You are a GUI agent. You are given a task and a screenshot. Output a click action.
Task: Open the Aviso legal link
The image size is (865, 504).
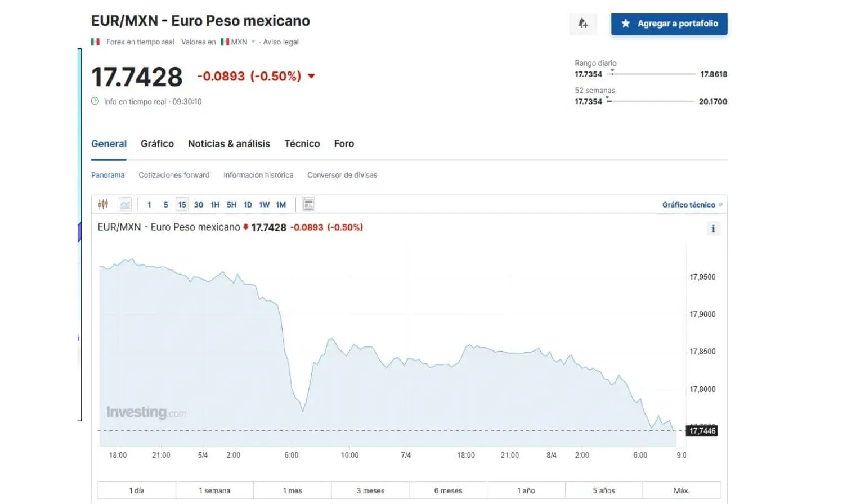(281, 42)
